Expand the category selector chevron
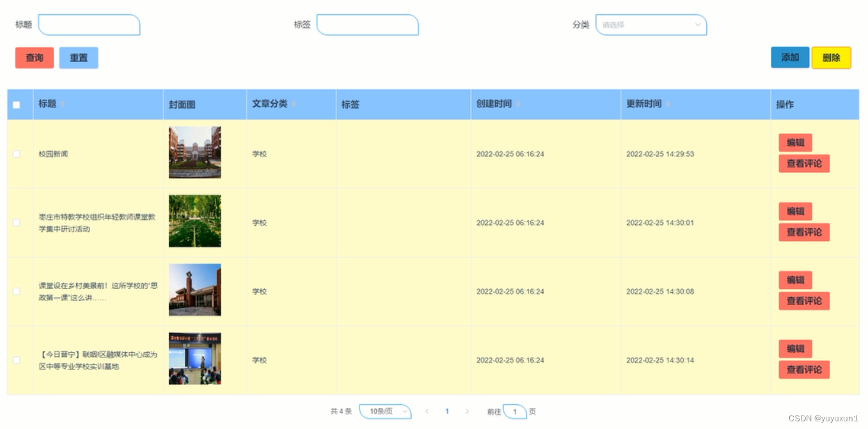Image resolution: width=868 pixels, height=429 pixels. pyautogui.click(x=697, y=24)
